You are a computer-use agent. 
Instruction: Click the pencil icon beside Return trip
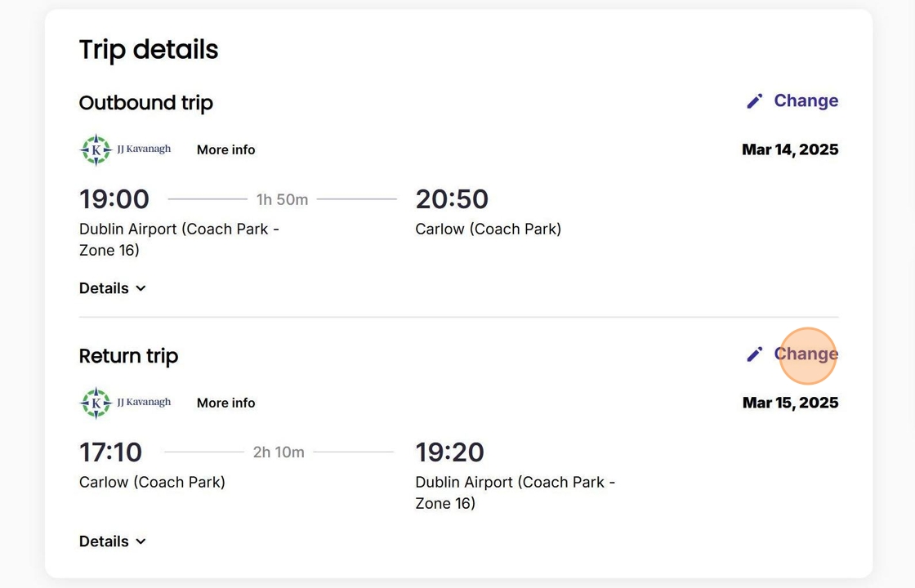pyautogui.click(x=754, y=354)
